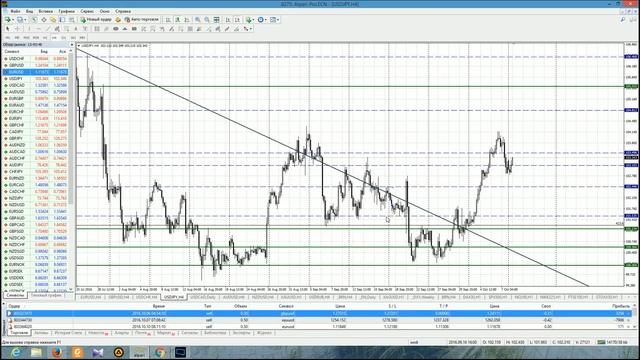Viewport: 640px width, 360px height.
Task: Toggle the Navigator panel toolbar icon
Action: (x=53, y=19)
